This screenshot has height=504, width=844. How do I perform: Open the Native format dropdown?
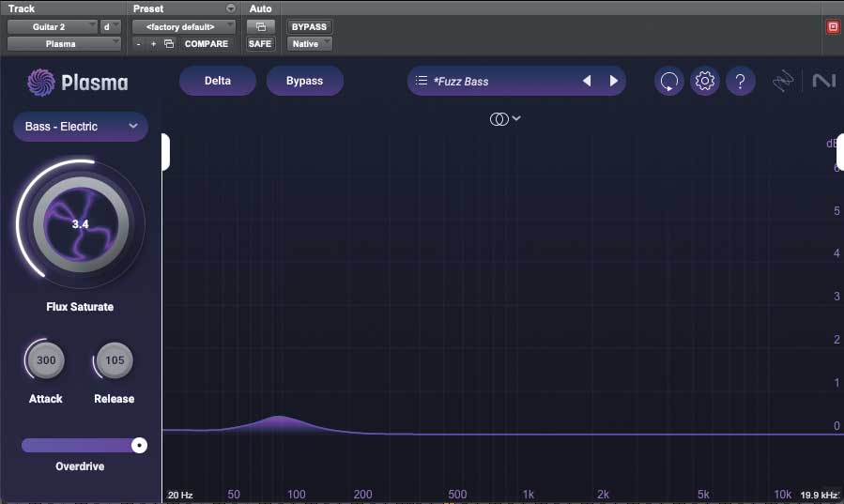309,43
